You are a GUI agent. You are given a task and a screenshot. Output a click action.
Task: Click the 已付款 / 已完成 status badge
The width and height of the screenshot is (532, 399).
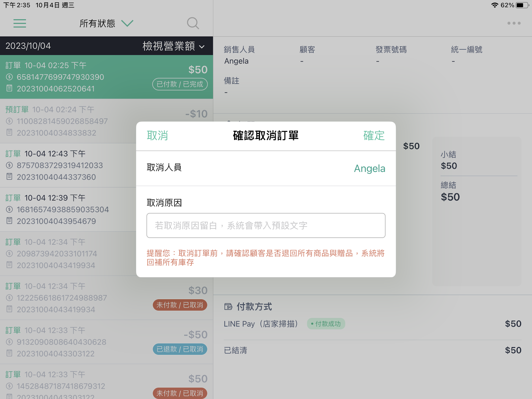coord(180,84)
